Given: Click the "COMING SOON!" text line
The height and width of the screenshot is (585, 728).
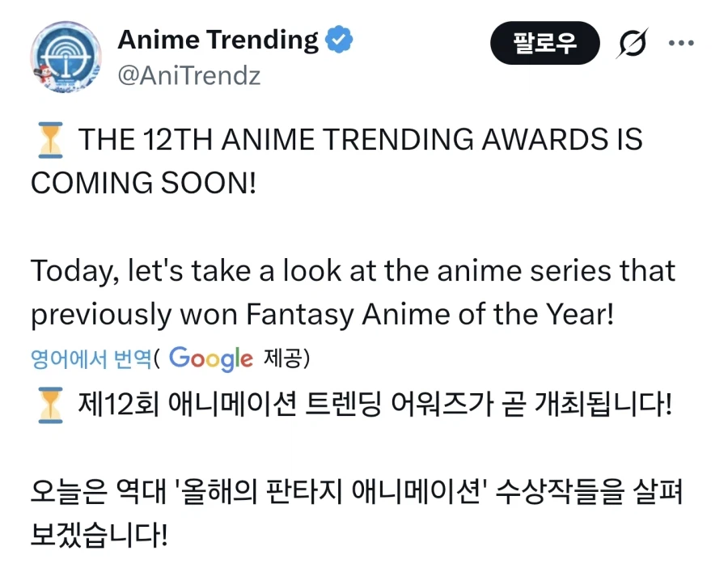Looking at the screenshot, I should coord(143,182).
